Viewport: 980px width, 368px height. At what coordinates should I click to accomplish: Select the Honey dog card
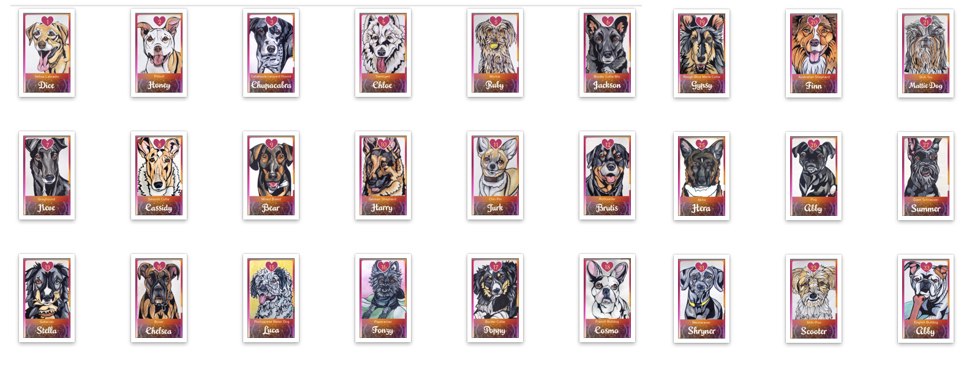[159, 53]
